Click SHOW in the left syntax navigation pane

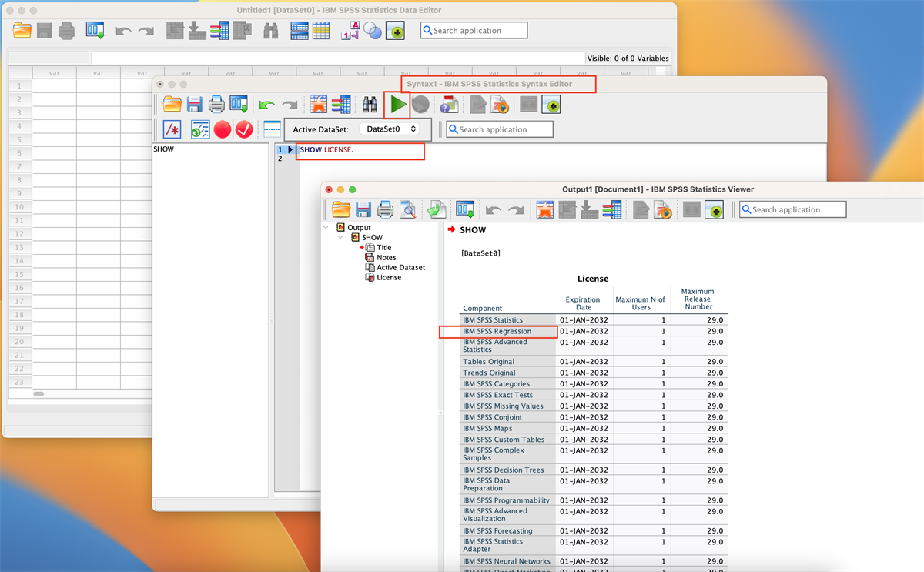(x=162, y=149)
